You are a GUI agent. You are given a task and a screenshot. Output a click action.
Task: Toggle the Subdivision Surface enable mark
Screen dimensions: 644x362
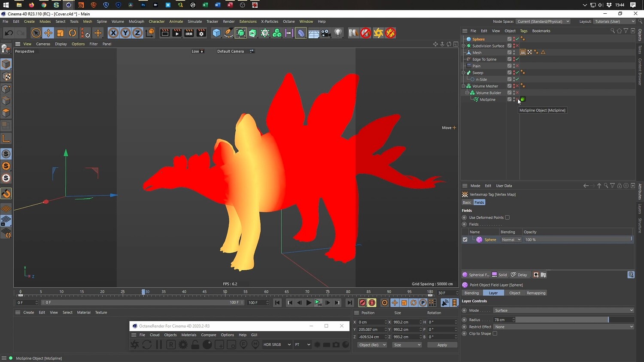click(x=517, y=46)
